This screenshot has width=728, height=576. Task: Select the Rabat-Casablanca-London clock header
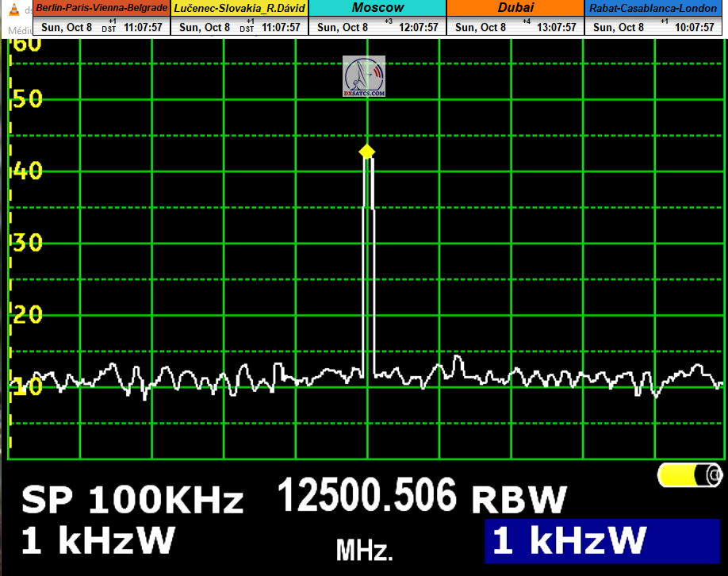[x=655, y=8]
